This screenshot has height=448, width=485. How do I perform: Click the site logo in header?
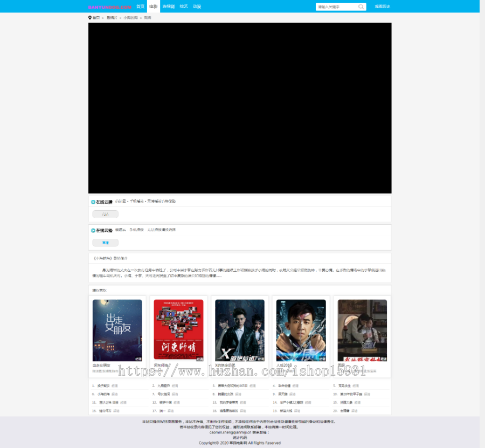(x=110, y=7)
